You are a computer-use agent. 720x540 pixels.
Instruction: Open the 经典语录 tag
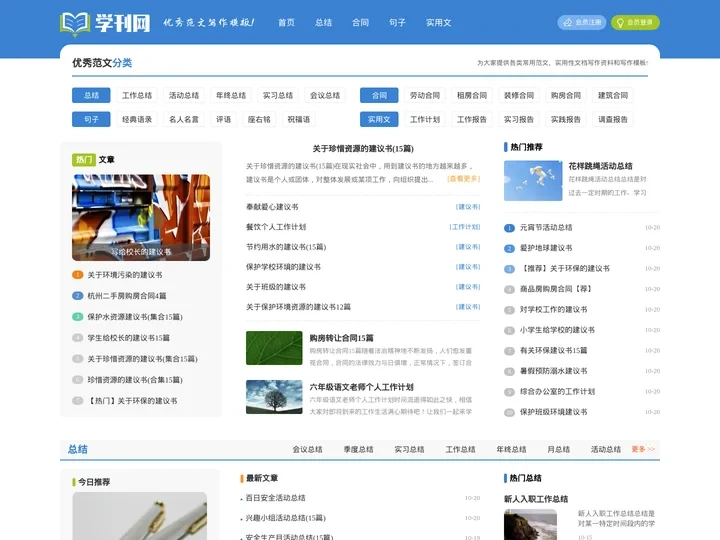137,119
